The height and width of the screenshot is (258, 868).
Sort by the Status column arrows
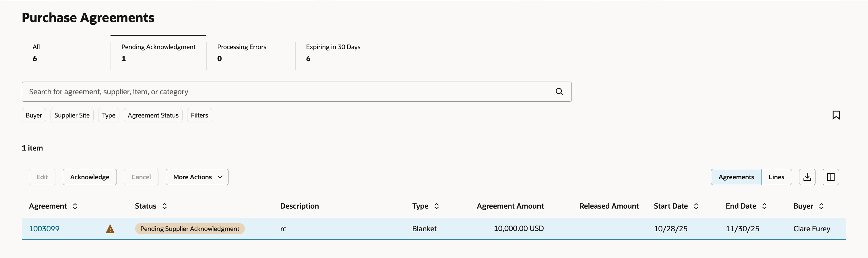click(164, 206)
